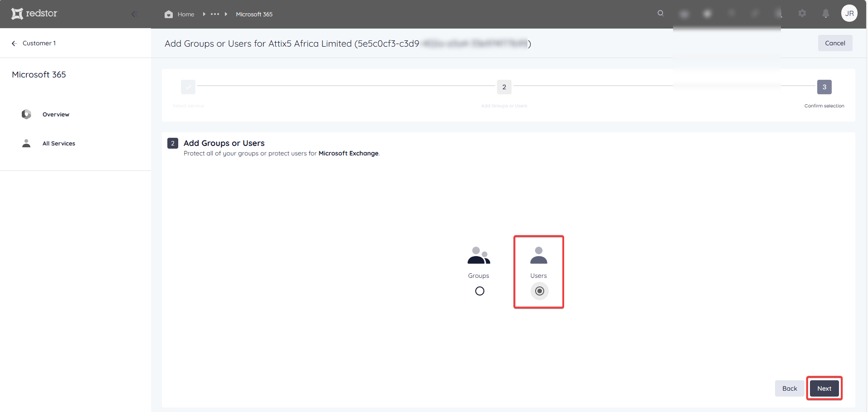This screenshot has width=868, height=412.
Task: Click the Confirm selection step label
Action: tap(824, 106)
